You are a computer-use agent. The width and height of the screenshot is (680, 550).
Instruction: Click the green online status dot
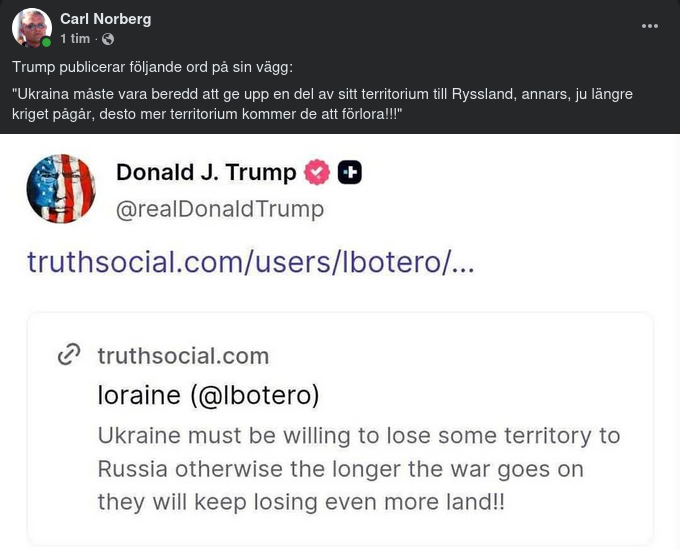pos(46,43)
